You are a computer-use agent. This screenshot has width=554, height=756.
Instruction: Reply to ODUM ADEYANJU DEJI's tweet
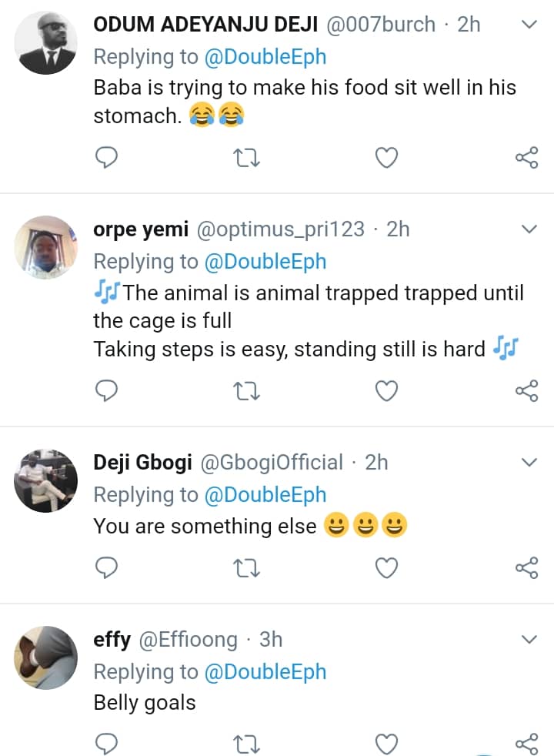pyautogui.click(x=106, y=158)
